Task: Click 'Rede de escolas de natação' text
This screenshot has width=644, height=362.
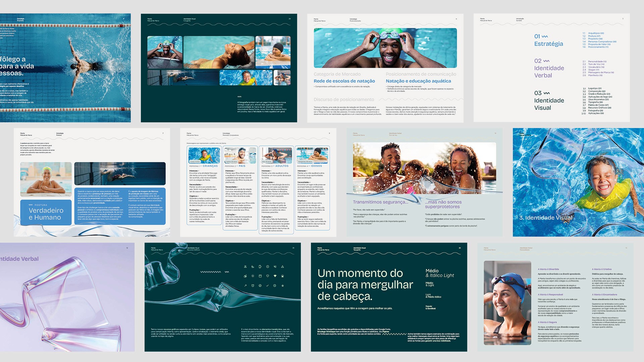Action: pyautogui.click(x=344, y=81)
